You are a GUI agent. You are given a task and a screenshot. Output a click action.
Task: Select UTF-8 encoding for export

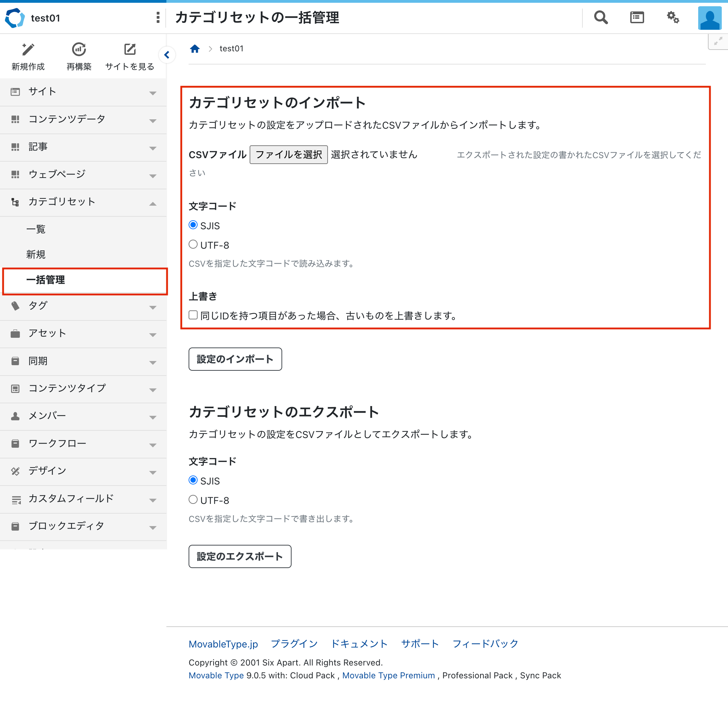(193, 500)
